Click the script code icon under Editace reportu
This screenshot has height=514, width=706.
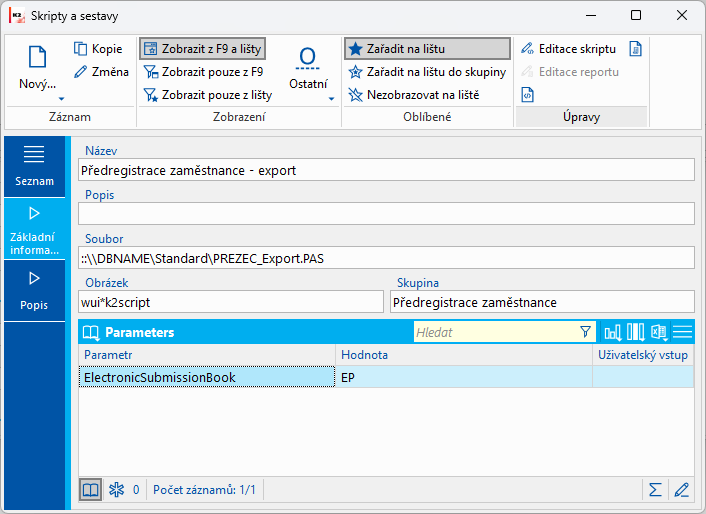[x=527, y=95]
